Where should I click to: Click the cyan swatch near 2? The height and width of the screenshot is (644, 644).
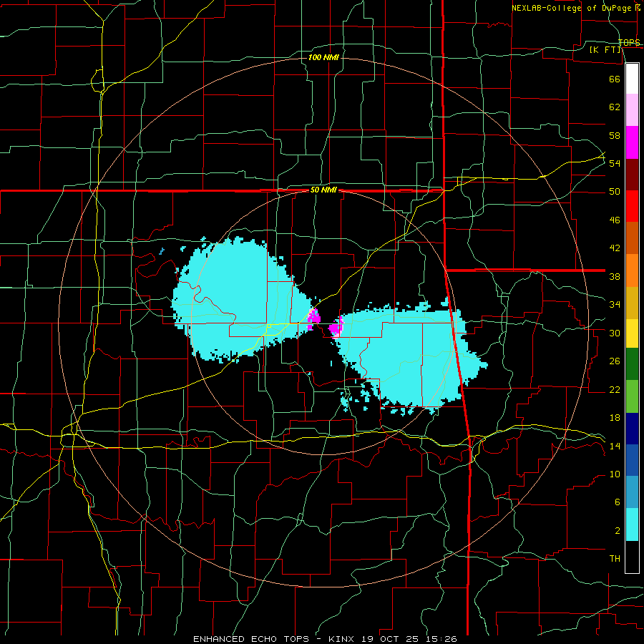(632, 525)
